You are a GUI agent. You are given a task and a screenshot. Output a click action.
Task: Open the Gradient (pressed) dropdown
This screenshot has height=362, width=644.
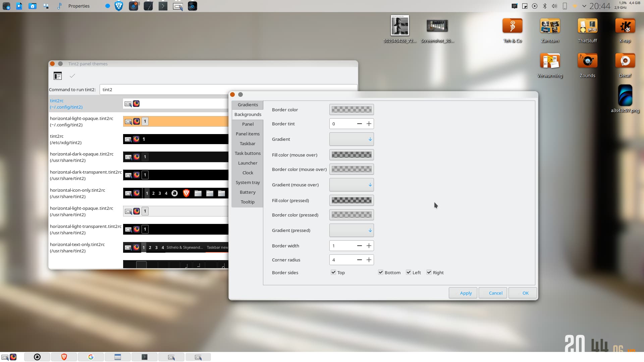(352, 230)
